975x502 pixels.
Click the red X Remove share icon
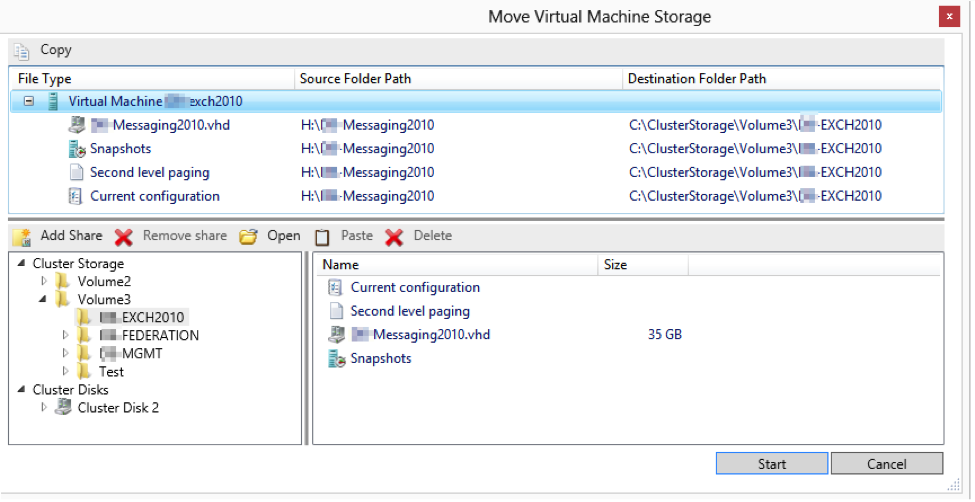[124, 236]
